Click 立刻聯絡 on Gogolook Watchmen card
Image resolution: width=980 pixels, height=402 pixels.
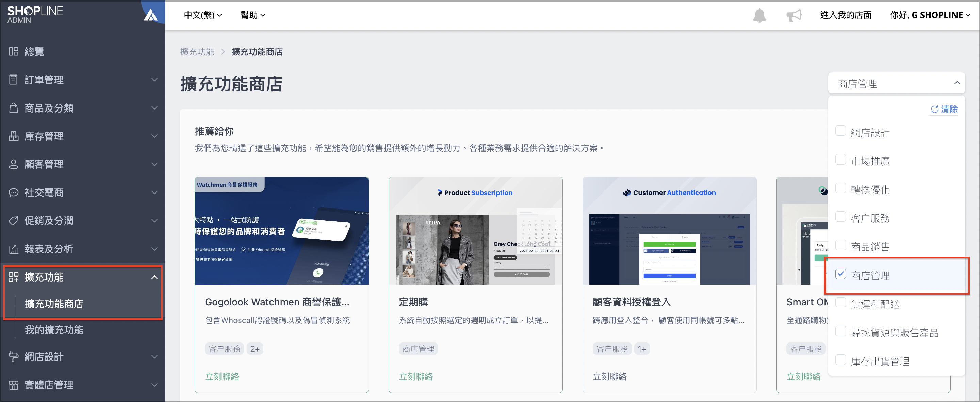pyautogui.click(x=222, y=376)
